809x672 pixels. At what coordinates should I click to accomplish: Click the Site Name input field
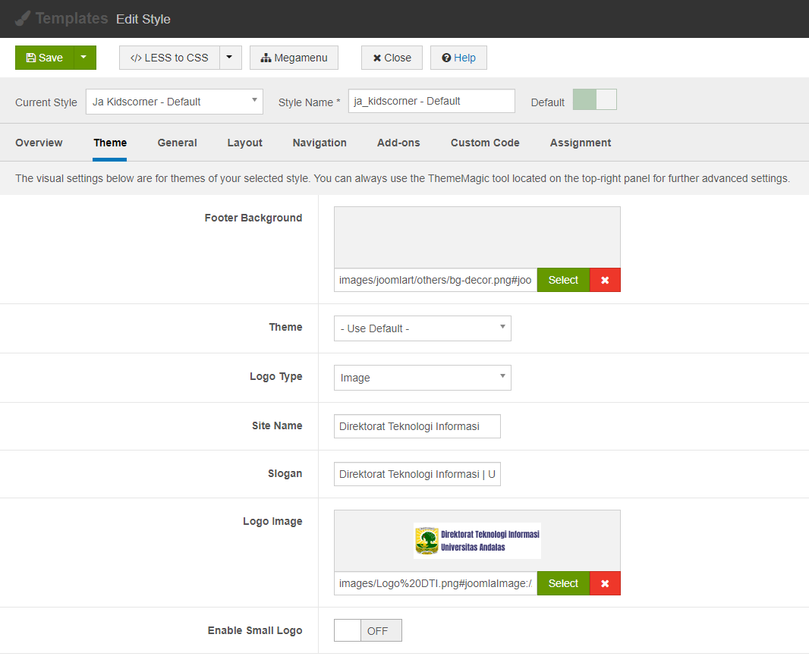(x=417, y=426)
